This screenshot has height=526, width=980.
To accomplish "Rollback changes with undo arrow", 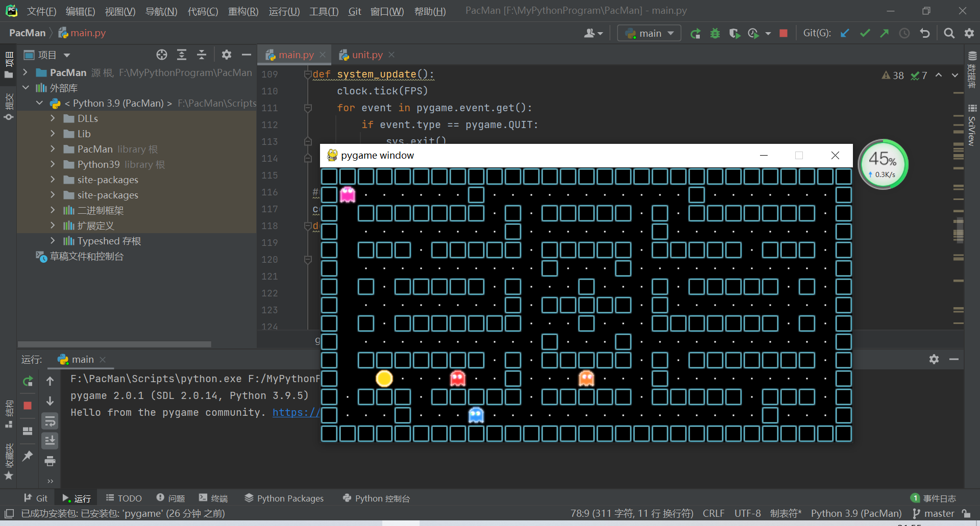I will [x=924, y=33].
